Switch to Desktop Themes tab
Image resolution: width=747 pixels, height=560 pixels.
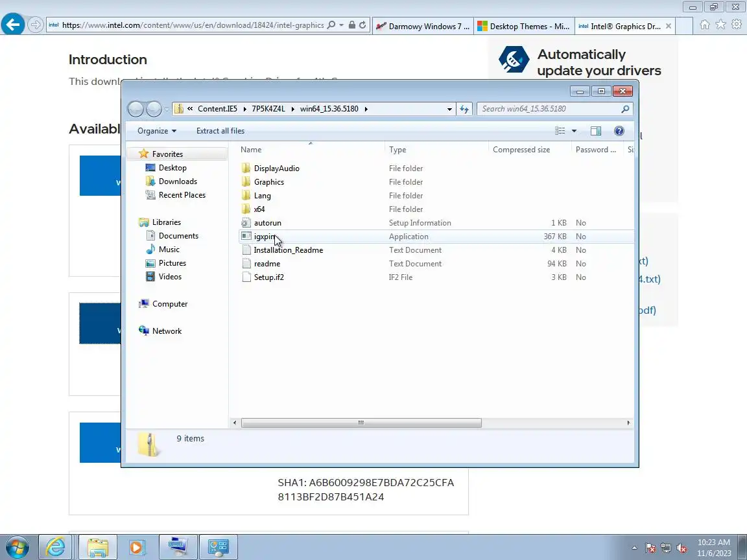point(524,26)
